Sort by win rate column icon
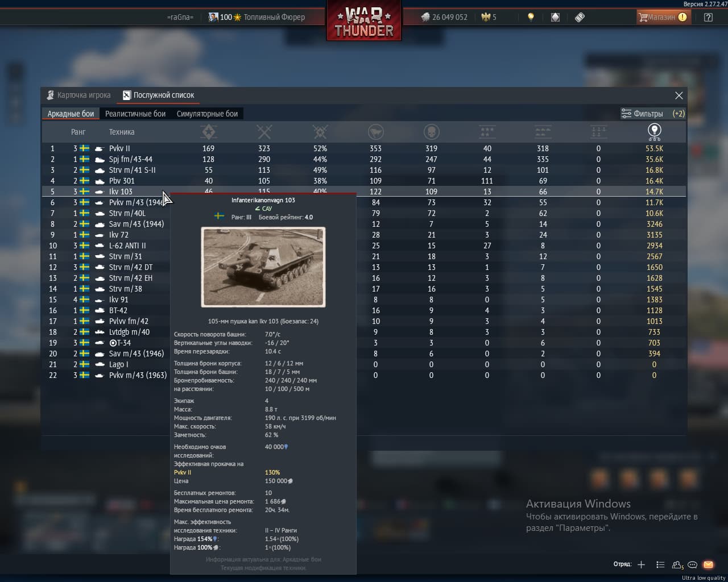 point(320,132)
